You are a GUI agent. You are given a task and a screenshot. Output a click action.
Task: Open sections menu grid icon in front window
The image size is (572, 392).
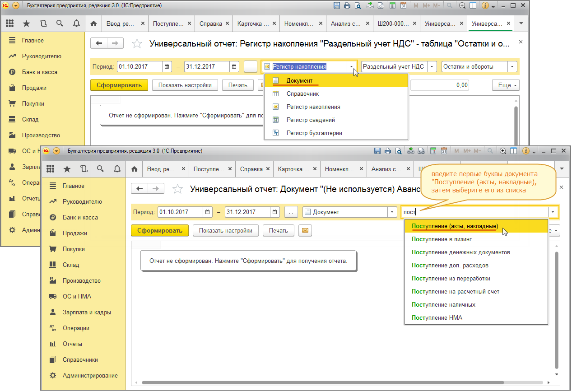coord(51,169)
